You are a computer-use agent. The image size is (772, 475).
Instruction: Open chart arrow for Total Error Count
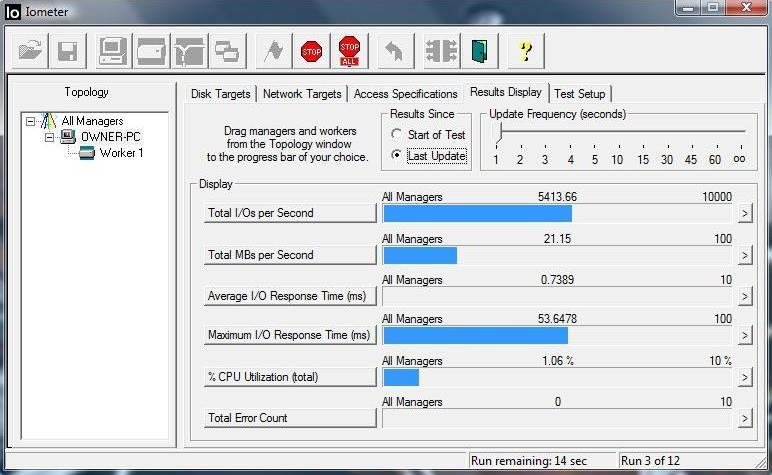(x=745, y=418)
